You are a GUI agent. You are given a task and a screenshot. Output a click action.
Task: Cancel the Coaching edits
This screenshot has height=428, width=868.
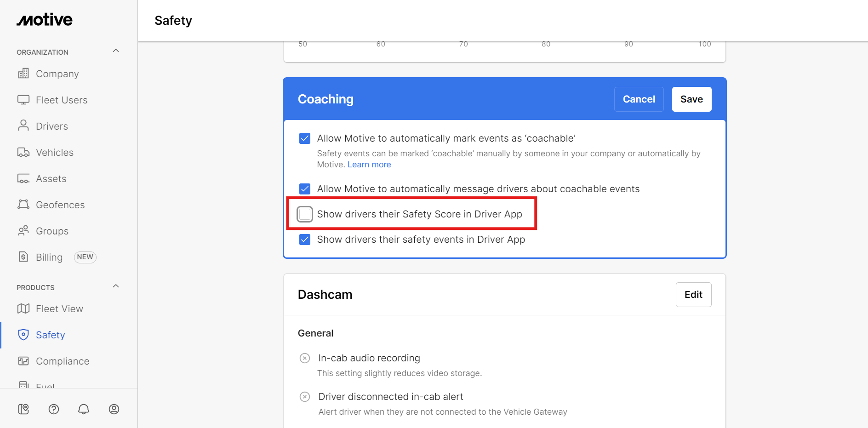(x=639, y=99)
